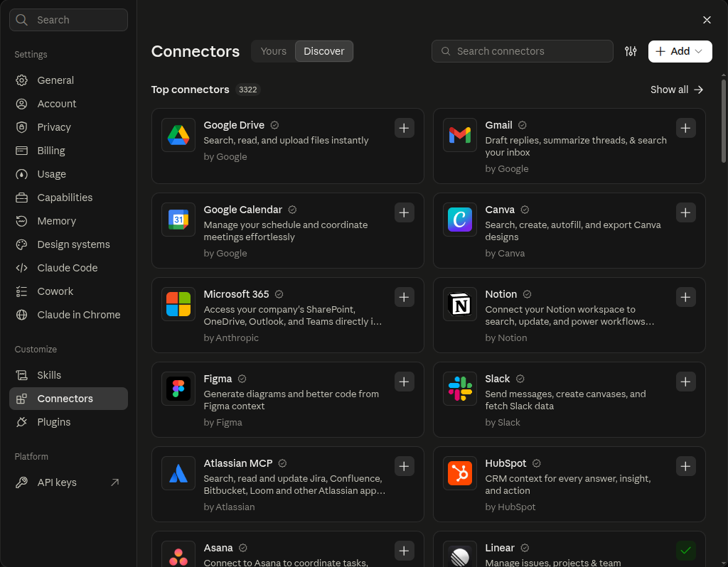
Task: Open Usage settings
Action: click(68, 174)
